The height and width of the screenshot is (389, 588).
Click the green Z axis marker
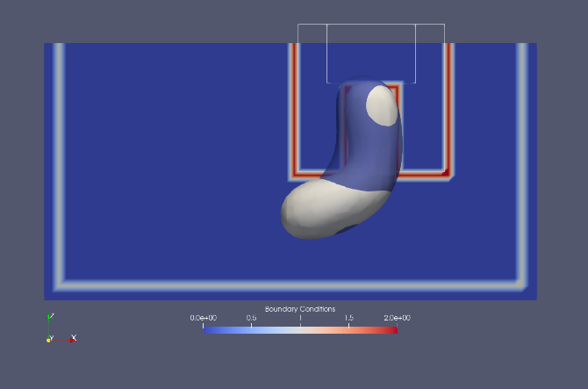coord(49,318)
